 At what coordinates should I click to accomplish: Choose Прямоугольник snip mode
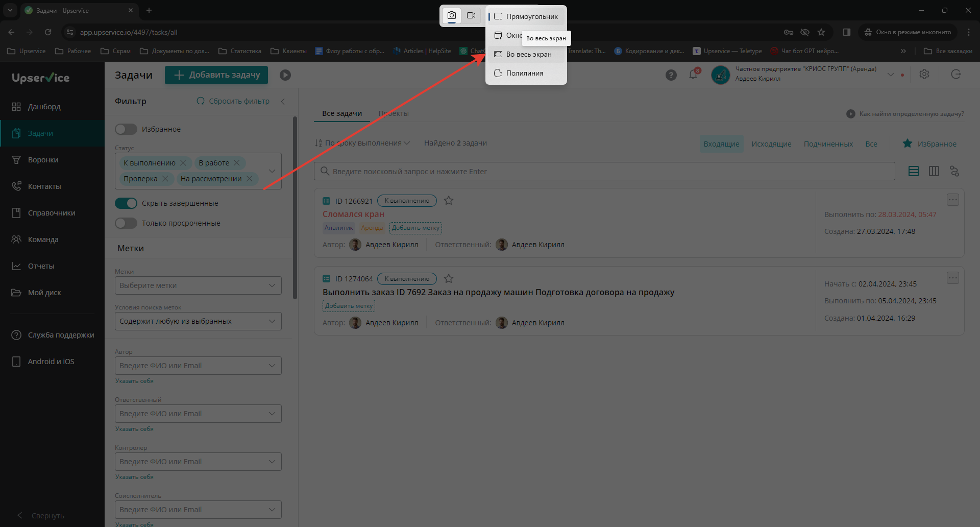(526, 16)
